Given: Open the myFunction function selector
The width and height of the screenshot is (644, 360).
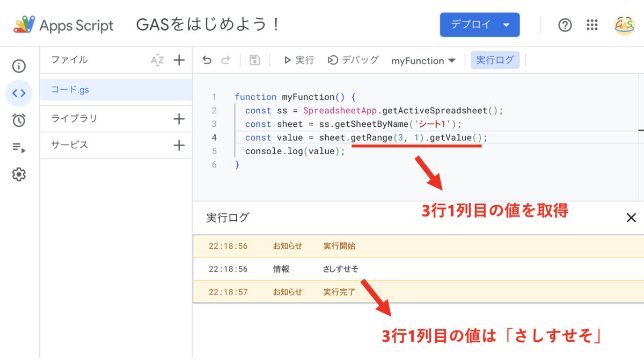Looking at the screenshot, I should pyautogui.click(x=423, y=60).
